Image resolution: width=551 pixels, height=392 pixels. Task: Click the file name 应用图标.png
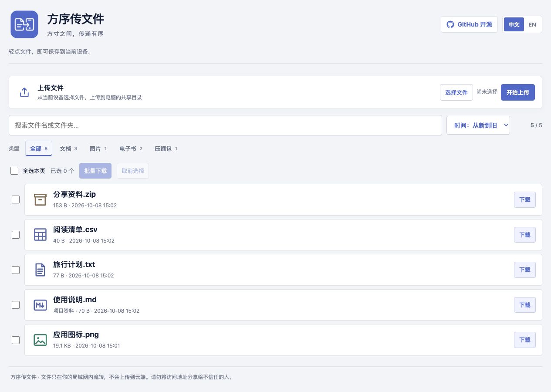point(76,335)
